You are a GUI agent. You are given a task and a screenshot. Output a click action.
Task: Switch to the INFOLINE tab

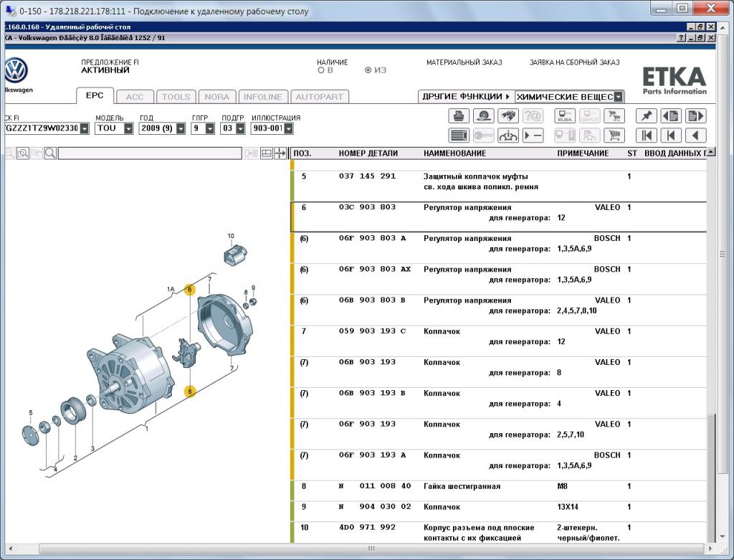click(262, 97)
